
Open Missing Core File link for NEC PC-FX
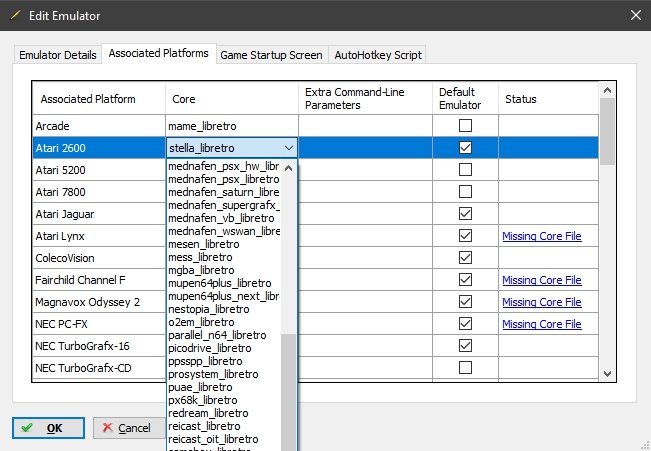(x=541, y=324)
